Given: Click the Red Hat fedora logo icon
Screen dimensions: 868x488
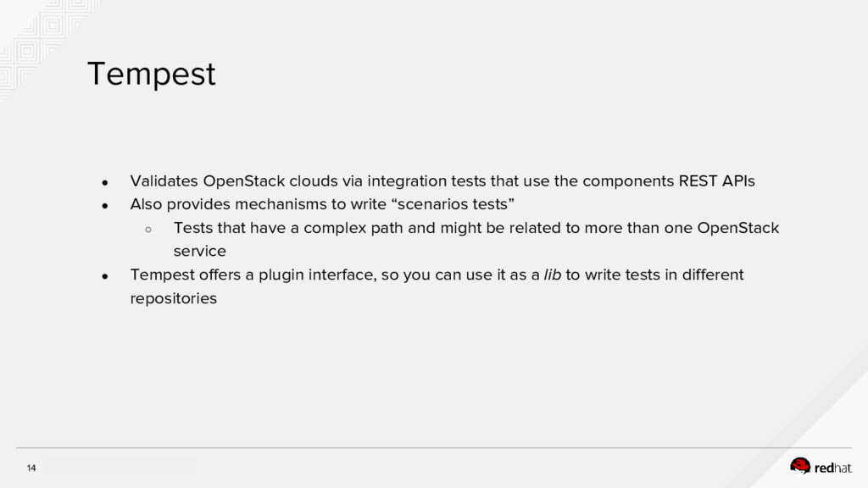Looking at the screenshot, I should coord(799,465).
